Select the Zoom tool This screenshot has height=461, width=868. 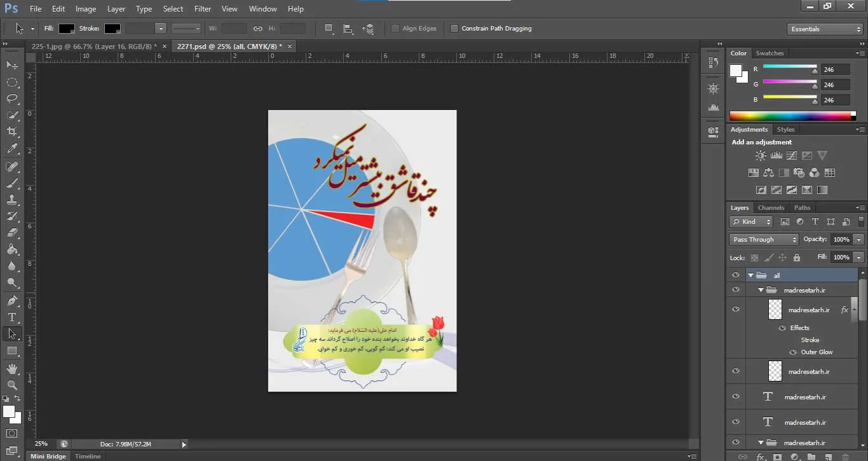pos(12,385)
